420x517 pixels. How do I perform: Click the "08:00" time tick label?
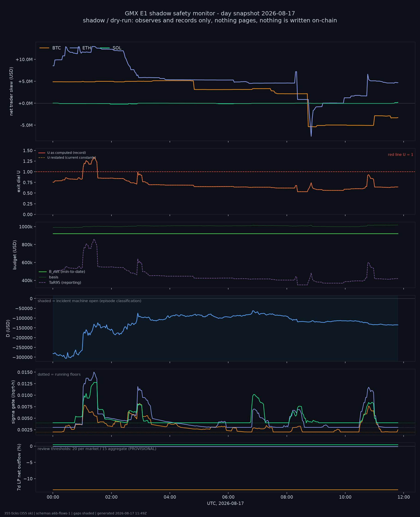(x=287, y=497)
